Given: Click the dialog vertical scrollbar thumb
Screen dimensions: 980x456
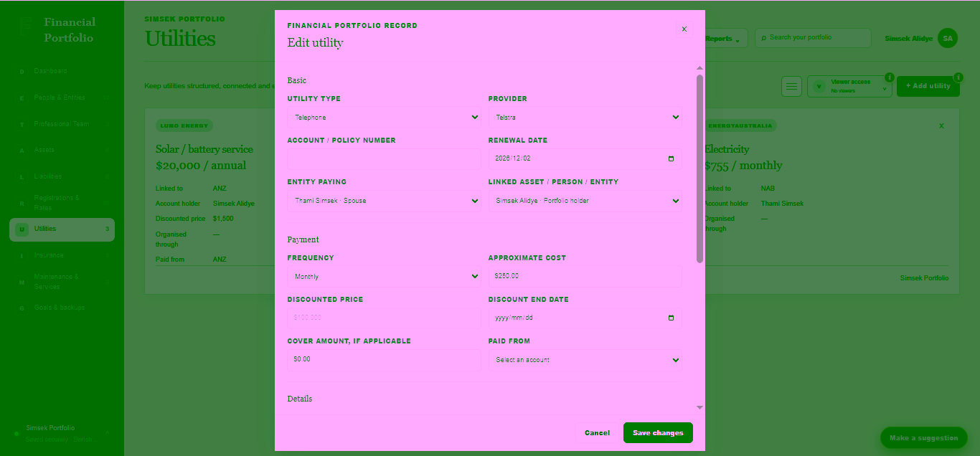Looking at the screenshot, I should click(x=699, y=168).
